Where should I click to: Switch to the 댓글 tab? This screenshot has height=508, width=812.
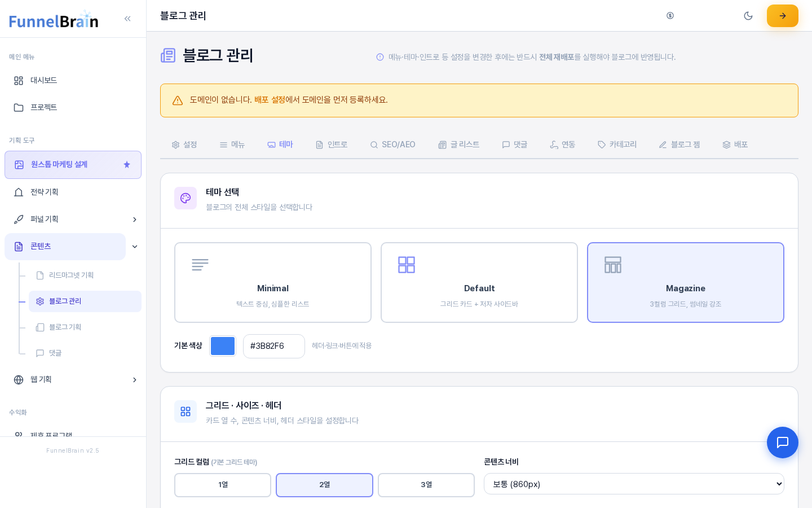(x=515, y=145)
